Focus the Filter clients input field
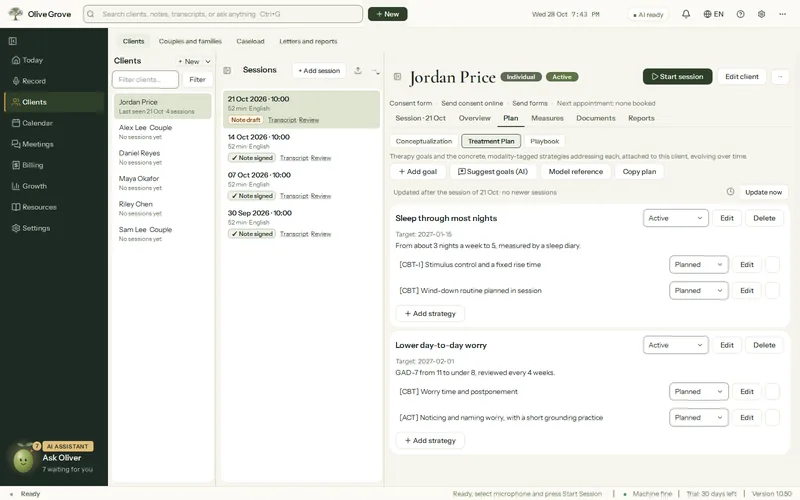This screenshot has height=500, width=800. pyautogui.click(x=145, y=80)
